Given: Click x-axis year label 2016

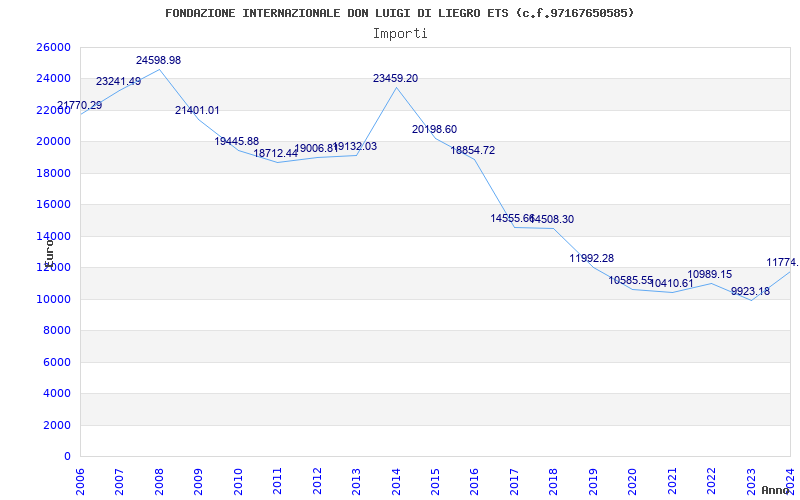Looking at the screenshot, I should coord(474,482).
